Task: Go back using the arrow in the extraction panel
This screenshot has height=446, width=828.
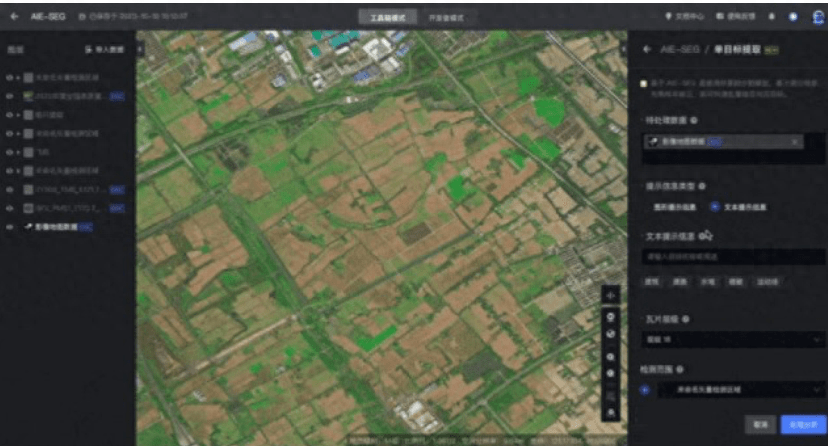Action: click(646, 48)
